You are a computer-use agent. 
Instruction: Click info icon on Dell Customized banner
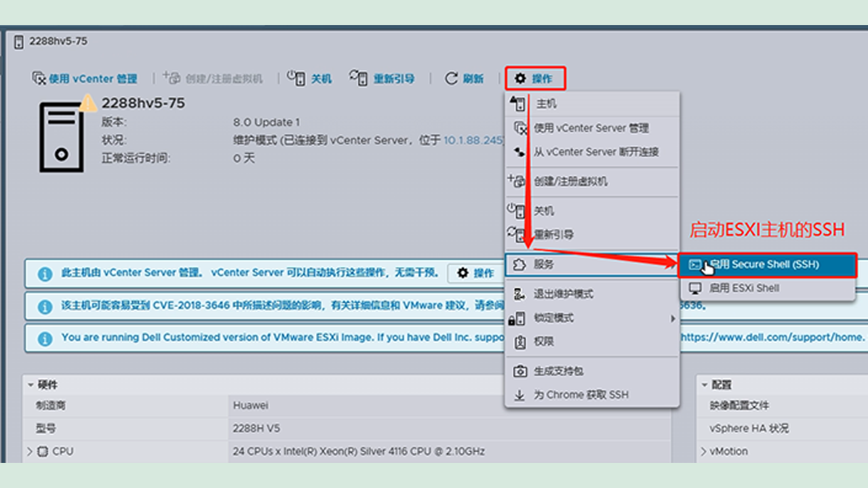45,338
